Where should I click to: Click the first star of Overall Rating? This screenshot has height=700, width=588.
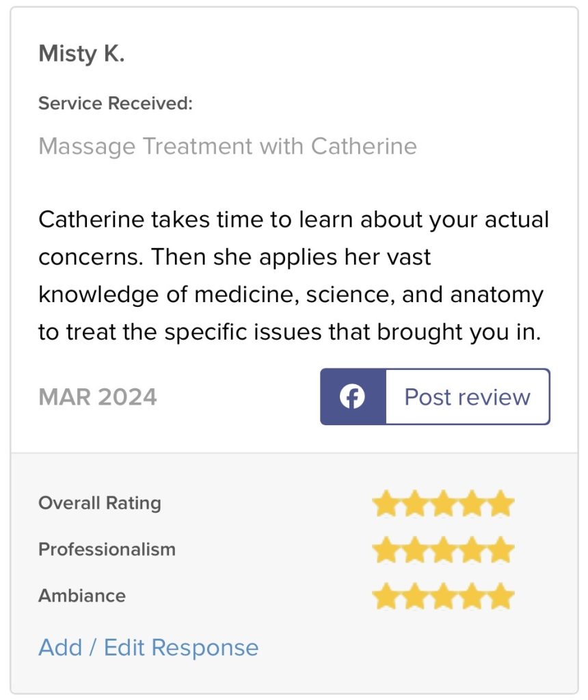pos(386,504)
